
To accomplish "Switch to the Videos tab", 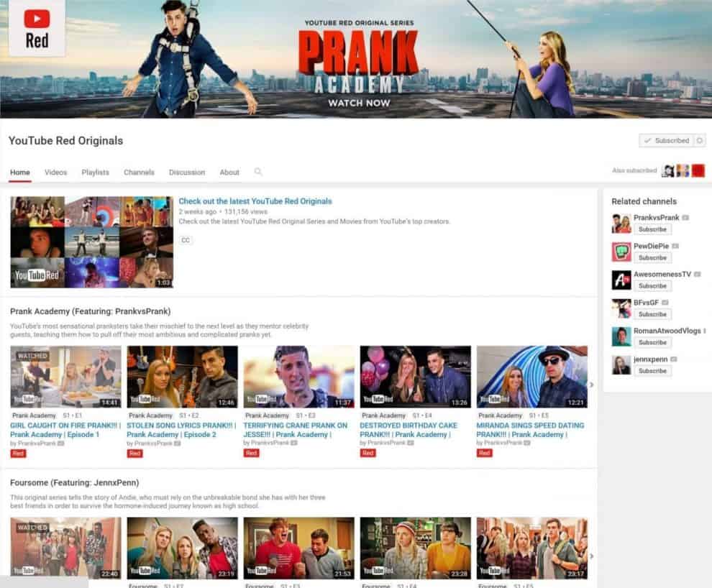I will (55, 173).
